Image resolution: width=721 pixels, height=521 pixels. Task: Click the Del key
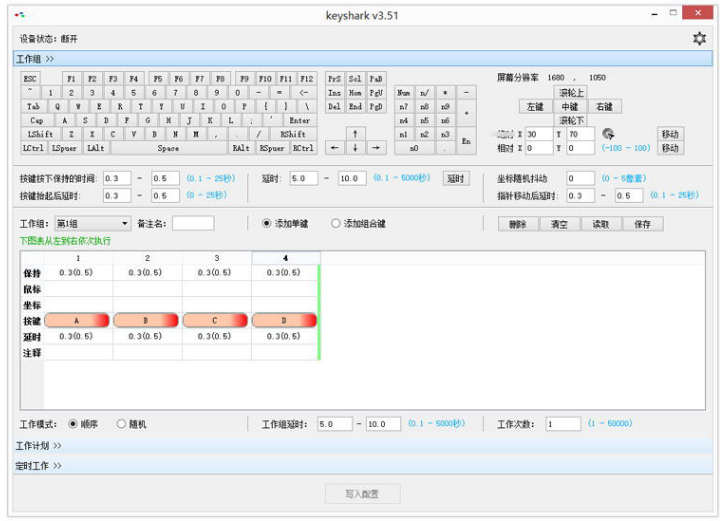[334, 106]
